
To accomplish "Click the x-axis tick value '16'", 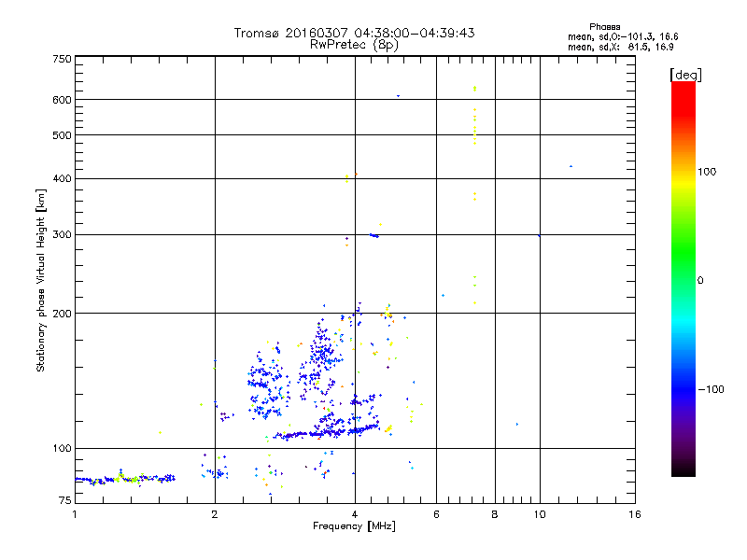I will tap(635, 514).
